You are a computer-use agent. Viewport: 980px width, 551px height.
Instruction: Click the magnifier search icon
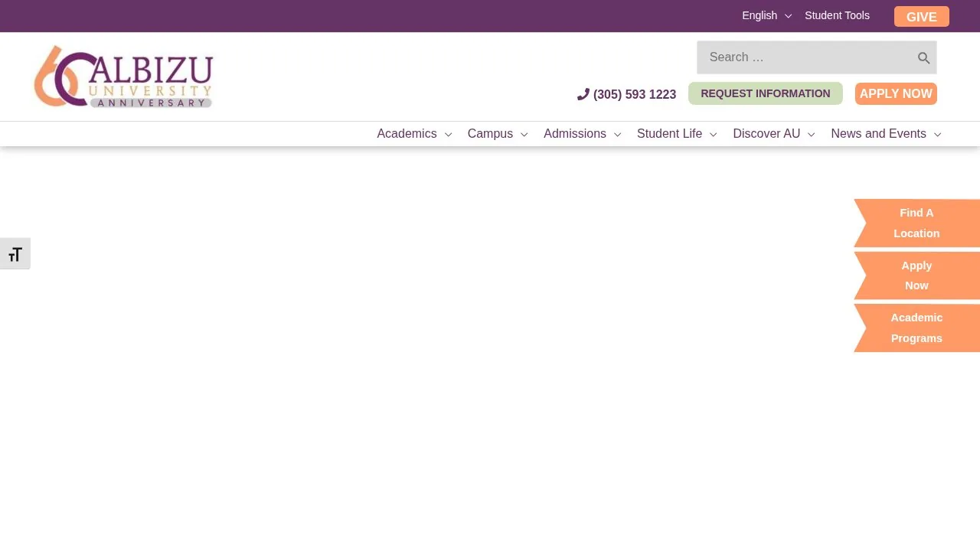[924, 58]
